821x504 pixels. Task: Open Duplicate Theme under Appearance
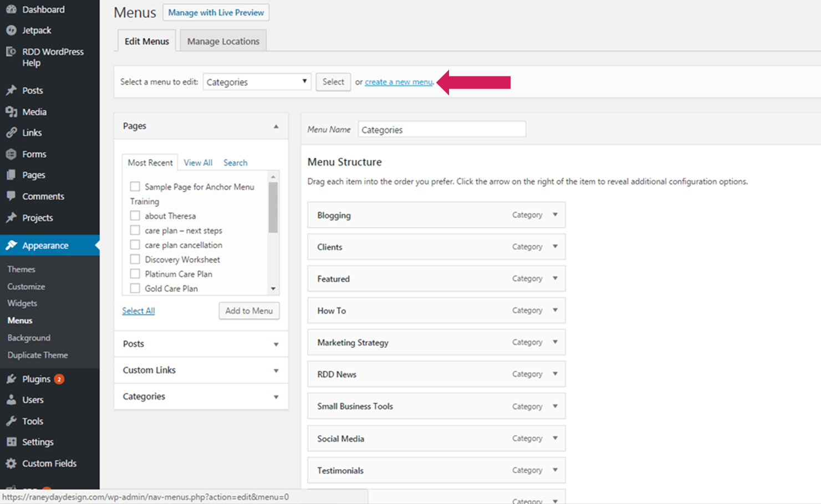tap(38, 355)
